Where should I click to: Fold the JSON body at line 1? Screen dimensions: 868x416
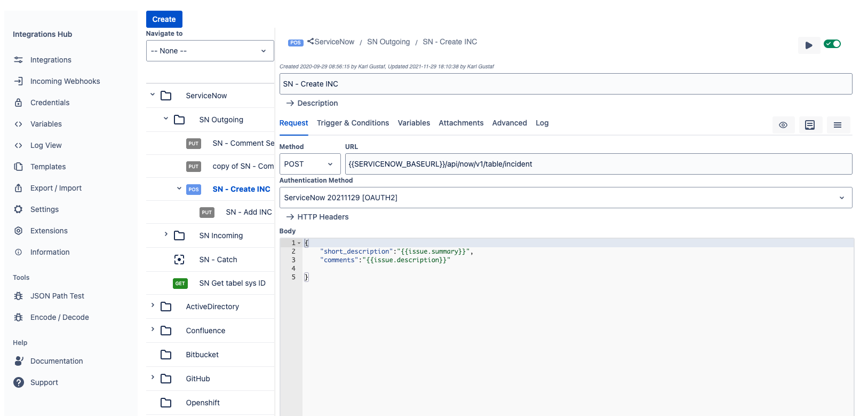pyautogui.click(x=299, y=243)
